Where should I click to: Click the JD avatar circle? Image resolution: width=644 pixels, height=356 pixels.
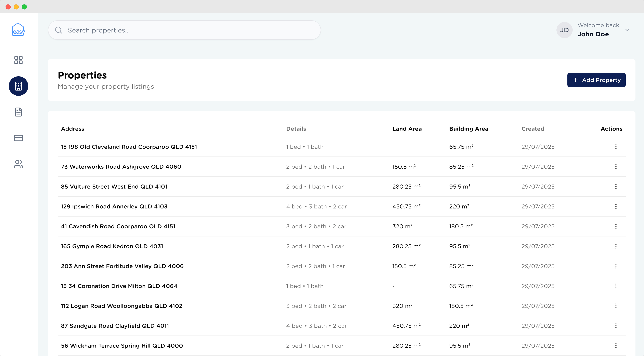pyautogui.click(x=564, y=30)
